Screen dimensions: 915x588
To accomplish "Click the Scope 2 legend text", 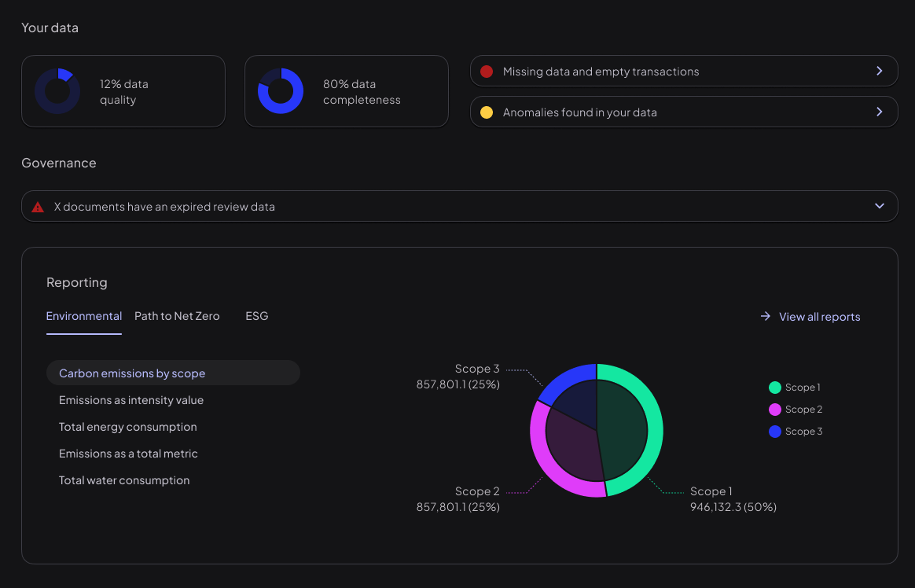I will [803, 410].
